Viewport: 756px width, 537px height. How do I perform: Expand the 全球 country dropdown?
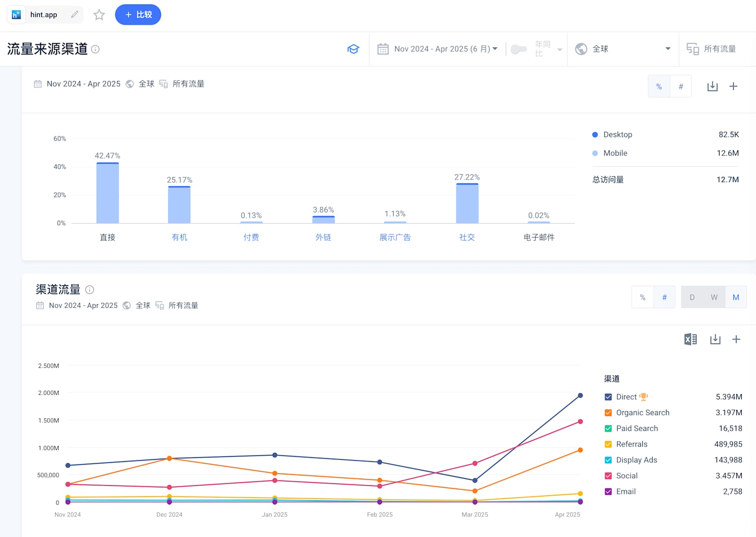pyautogui.click(x=623, y=49)
